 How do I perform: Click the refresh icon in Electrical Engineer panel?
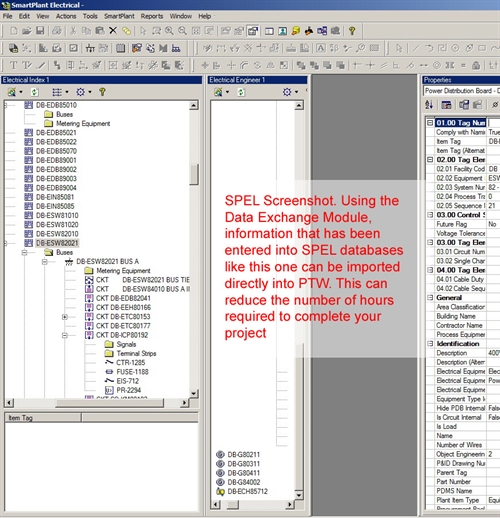click(241, 92)
